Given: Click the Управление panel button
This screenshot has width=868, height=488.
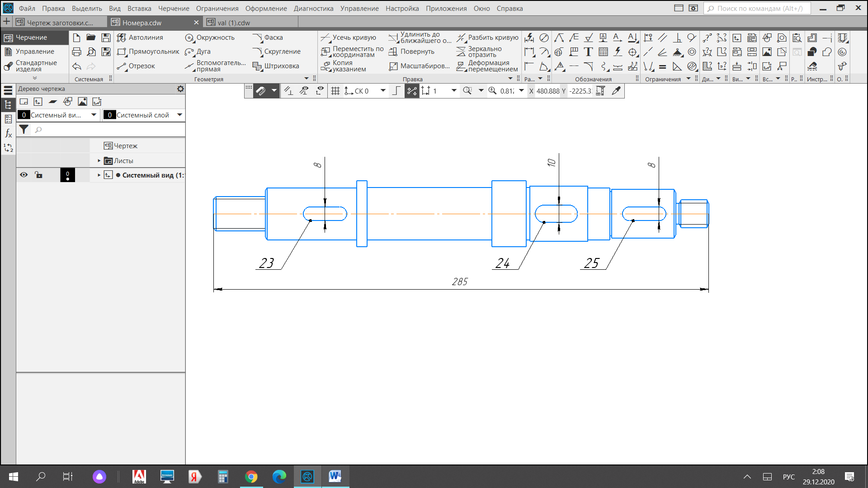Looking at the screenshot, I should coord(35,52).
